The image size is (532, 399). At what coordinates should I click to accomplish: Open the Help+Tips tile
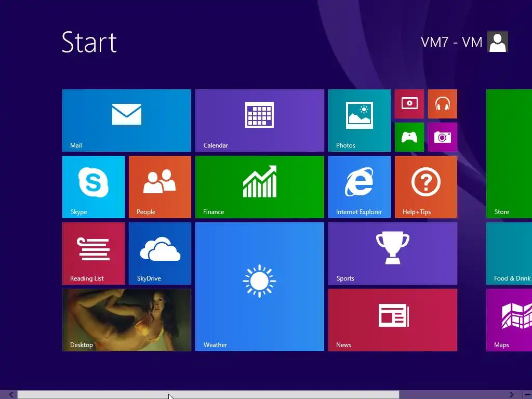click(426, 187)
